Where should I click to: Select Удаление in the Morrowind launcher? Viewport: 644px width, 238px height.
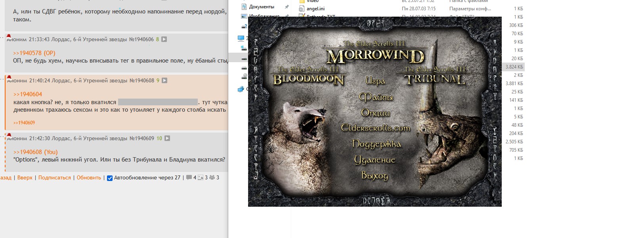tap(375, 160)
